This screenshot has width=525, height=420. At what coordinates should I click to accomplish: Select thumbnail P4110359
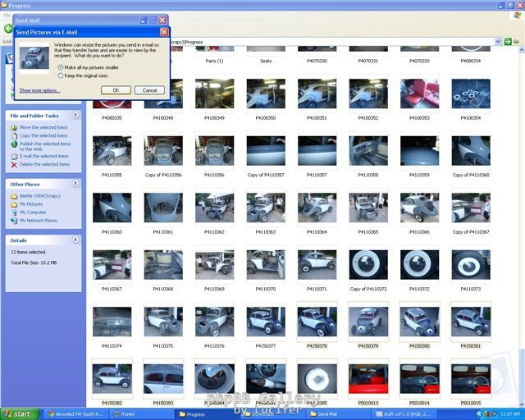pos(419,151)
